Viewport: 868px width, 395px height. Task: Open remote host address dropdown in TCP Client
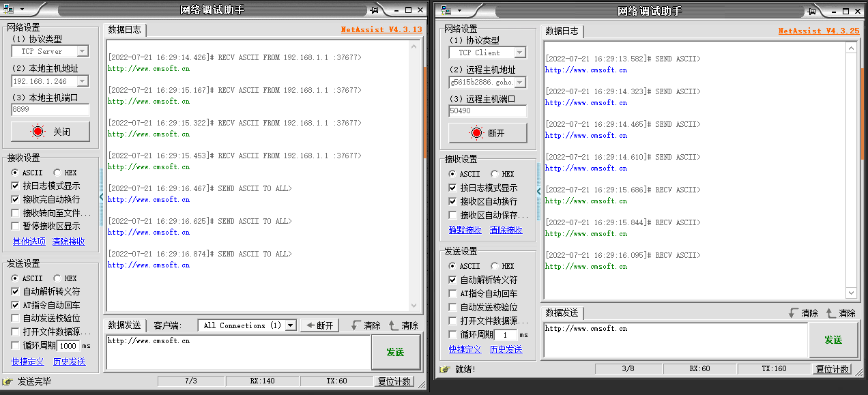coord(519,83)
